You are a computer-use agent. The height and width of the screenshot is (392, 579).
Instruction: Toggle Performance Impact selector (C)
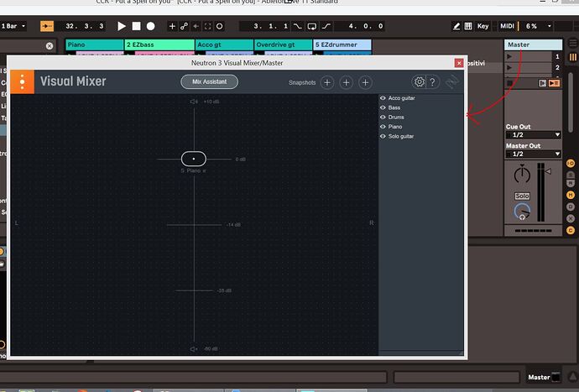click(x=571, y=231)
